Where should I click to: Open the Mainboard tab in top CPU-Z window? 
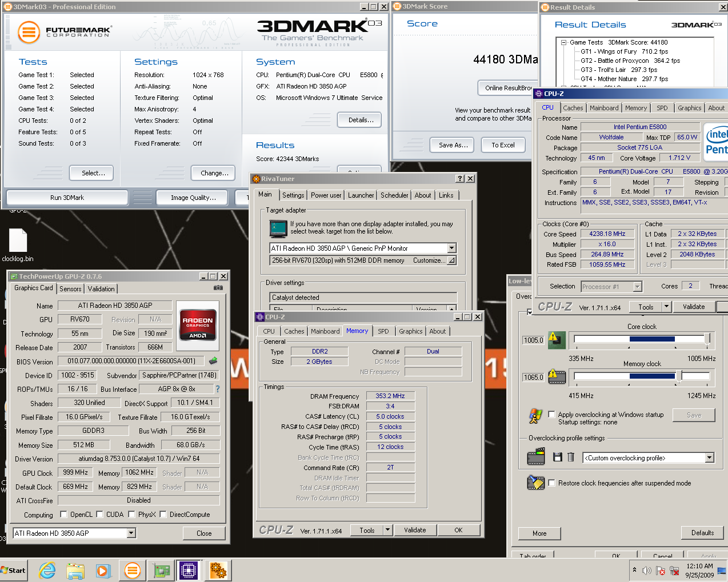click(x=604, y=108)
